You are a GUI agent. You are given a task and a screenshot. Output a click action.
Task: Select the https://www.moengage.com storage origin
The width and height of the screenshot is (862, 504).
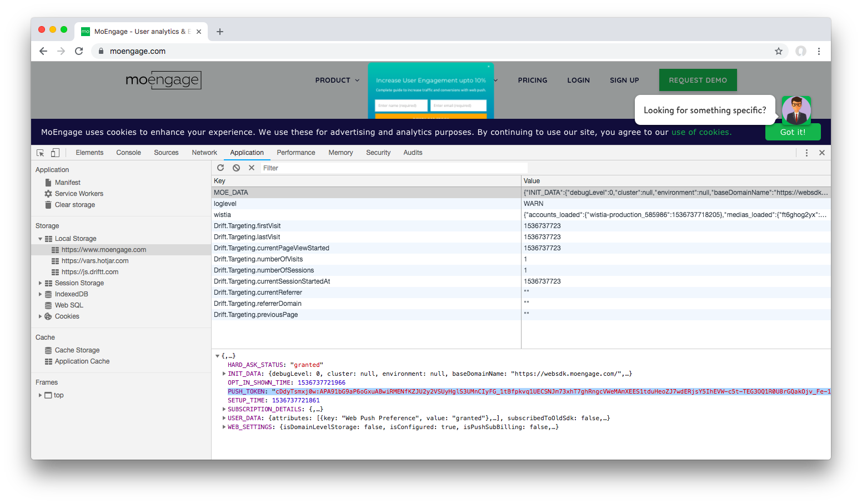pos(104,250)
